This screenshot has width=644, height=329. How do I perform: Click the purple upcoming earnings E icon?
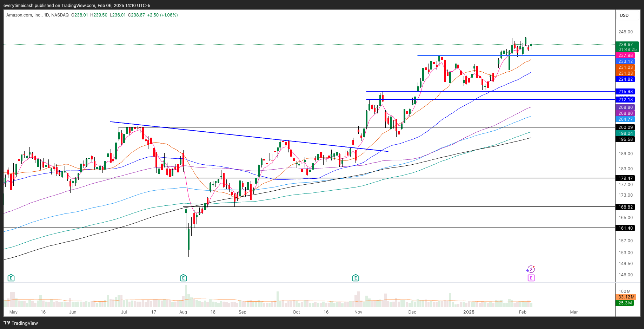coord(531,278)
